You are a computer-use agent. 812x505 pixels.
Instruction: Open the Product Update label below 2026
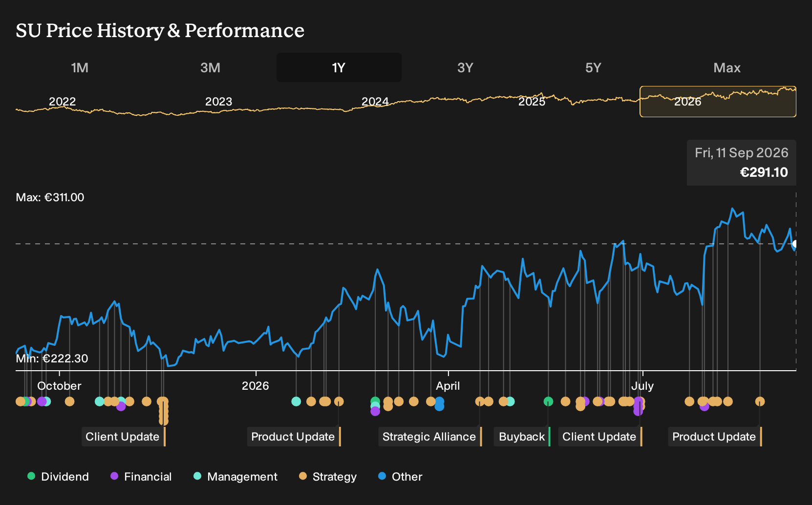[293, 437]
